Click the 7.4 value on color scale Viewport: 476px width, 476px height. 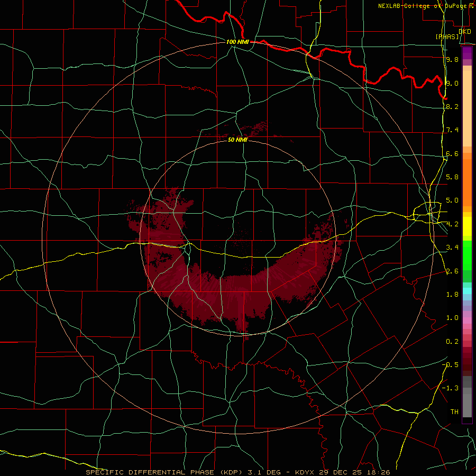[x=452, y=130]
